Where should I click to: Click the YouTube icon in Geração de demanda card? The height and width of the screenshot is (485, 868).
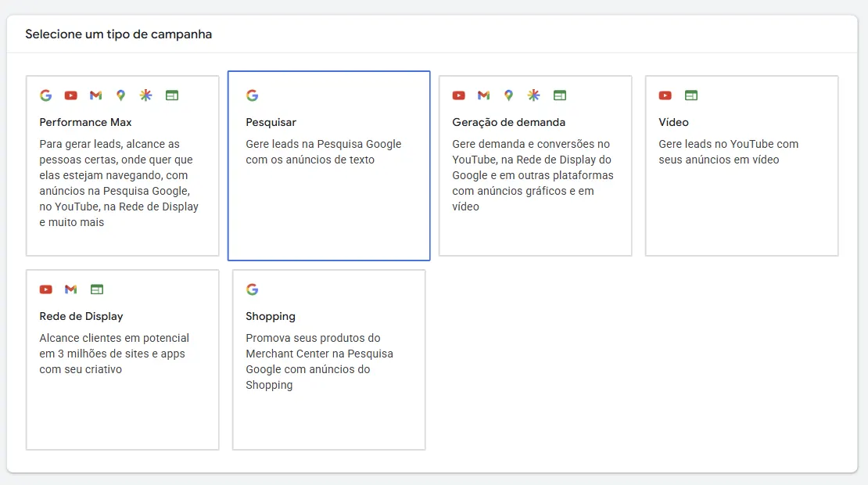[459, 95]
